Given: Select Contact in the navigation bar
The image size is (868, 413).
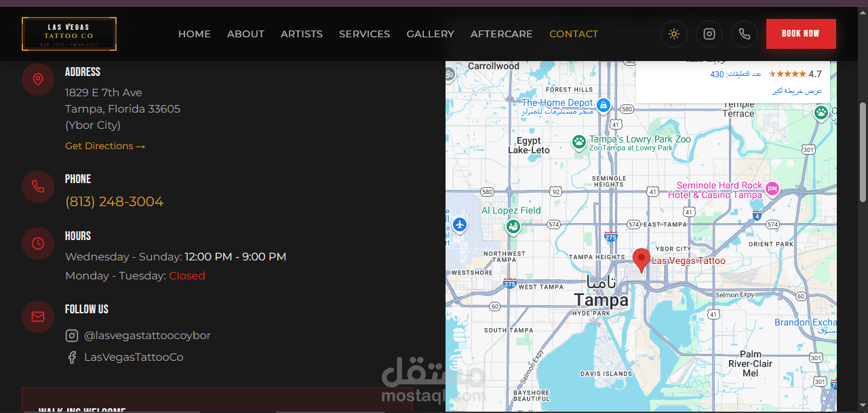Looking at the screenshot, I should (574, 34).
